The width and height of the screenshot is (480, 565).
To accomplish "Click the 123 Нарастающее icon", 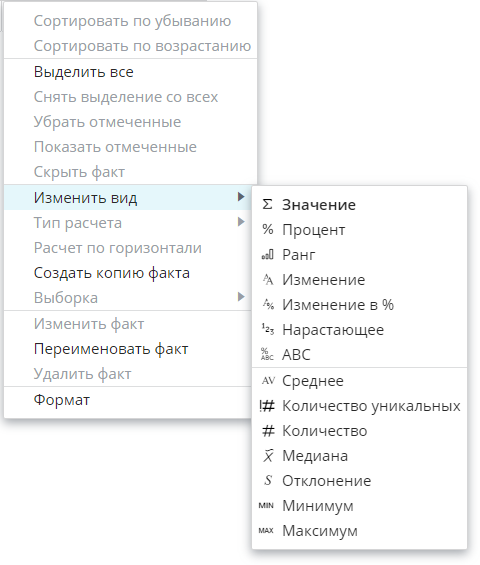I will pyautogui.click(x=268, y=329).
